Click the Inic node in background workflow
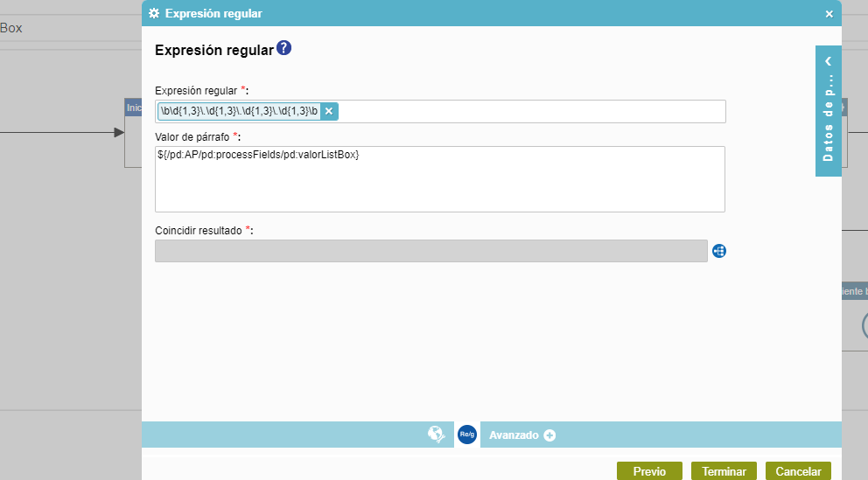The width and height of the screenshot is (868, 480). pyautogui.click(x=133, y=108)
